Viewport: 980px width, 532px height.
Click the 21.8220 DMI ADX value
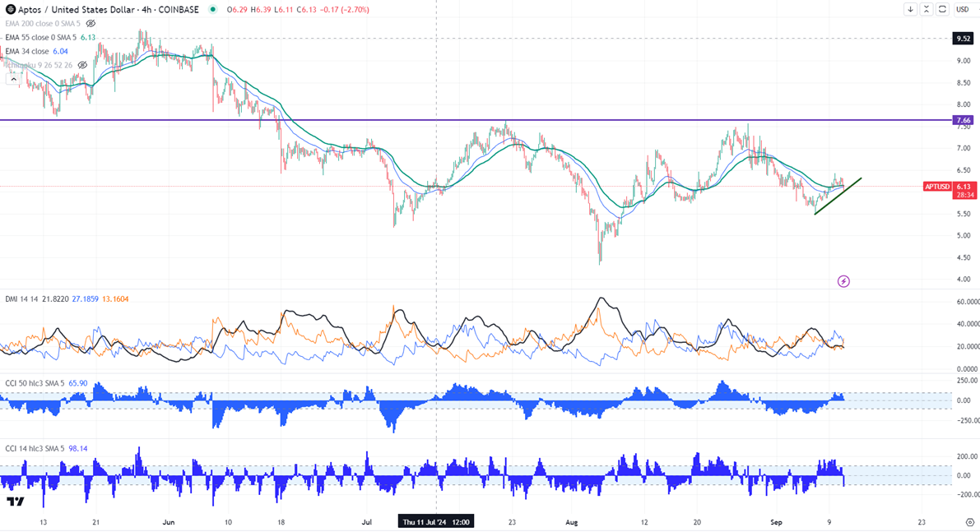click(55, 299)
